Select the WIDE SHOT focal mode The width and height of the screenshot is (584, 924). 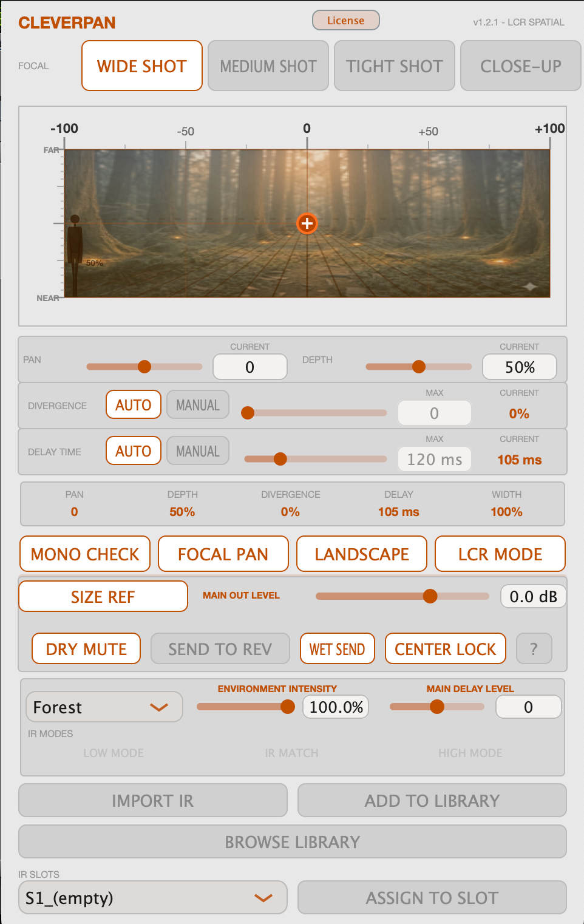(142, 66)
